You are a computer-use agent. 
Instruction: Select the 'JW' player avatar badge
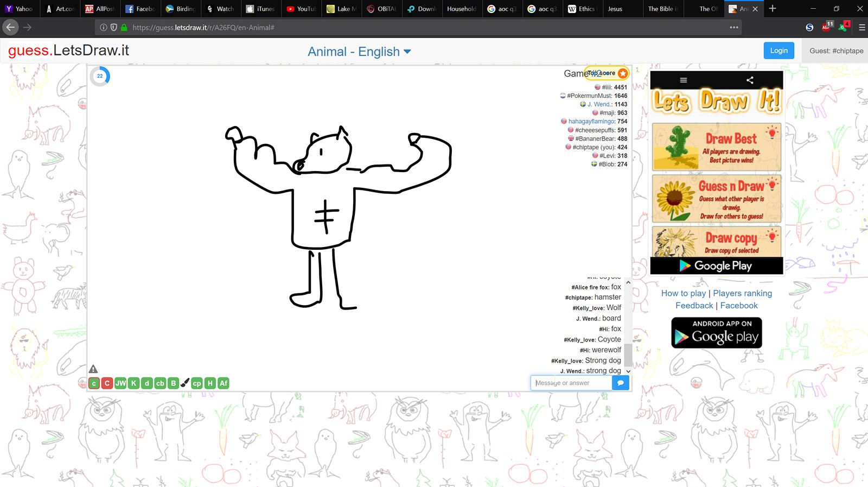[120, 383]
